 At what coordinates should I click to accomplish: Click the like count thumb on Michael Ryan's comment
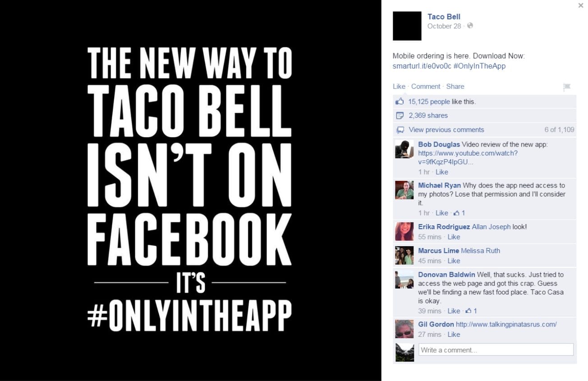click(x=456, y=213)
